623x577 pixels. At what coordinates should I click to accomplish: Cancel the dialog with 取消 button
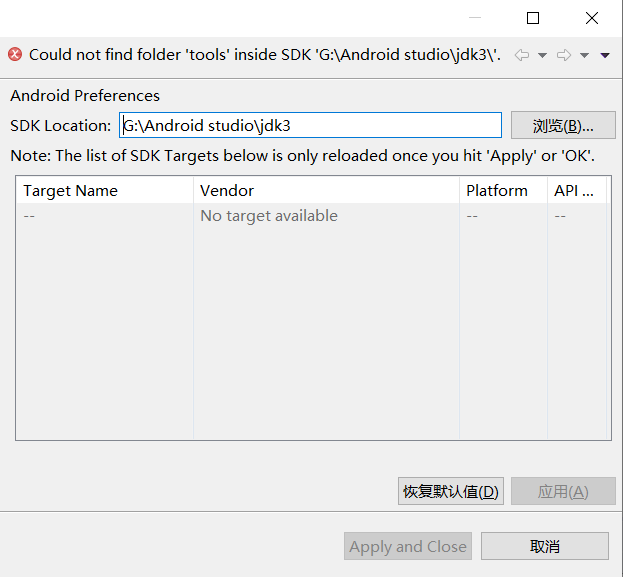pyautogui.click(x=545, y=546)
